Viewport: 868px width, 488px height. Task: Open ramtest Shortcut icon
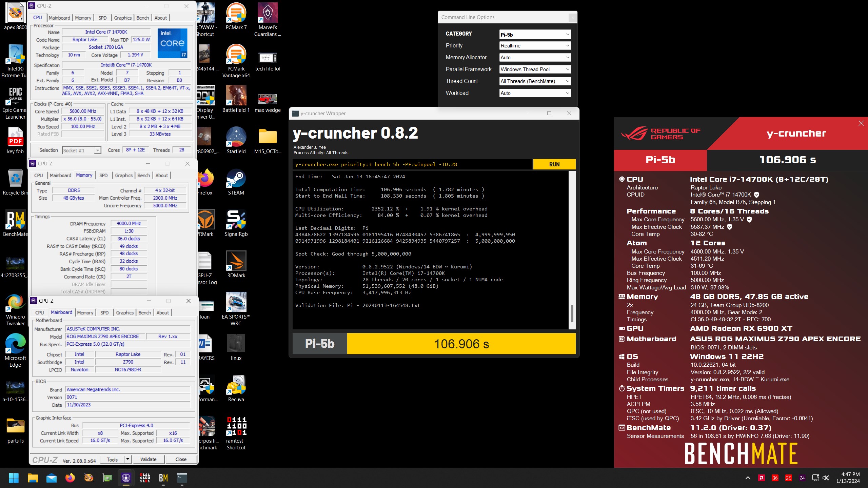click(x=236, y=433)
